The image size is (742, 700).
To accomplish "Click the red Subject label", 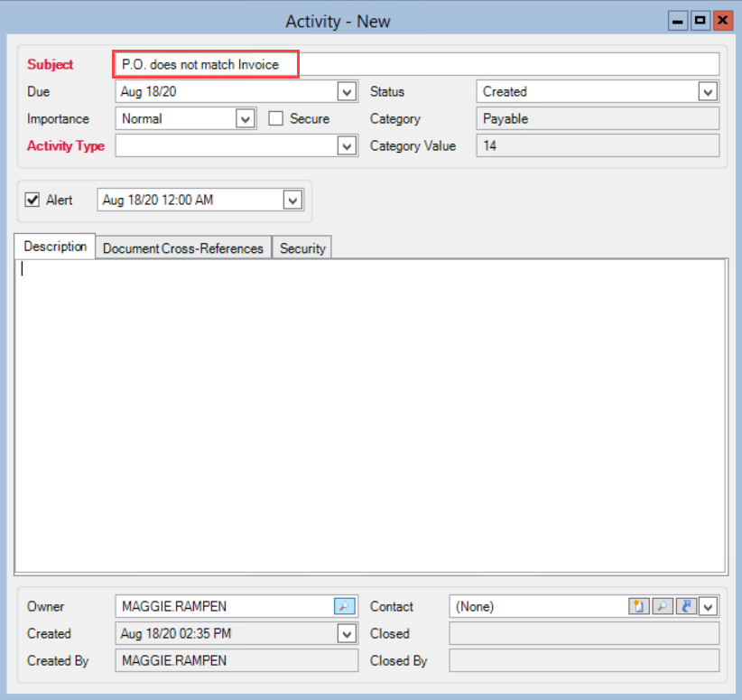I will [x=51, y=64].
